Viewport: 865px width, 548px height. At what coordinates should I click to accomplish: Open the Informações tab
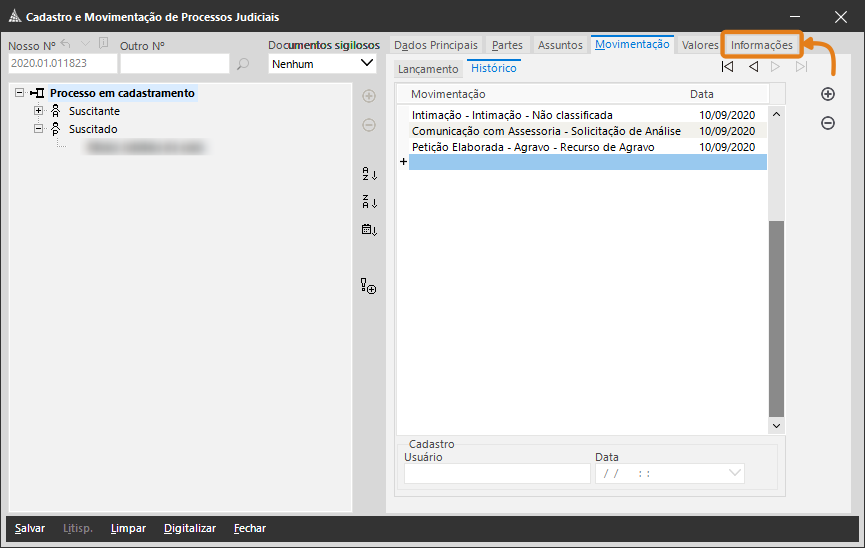click(x=761, y=45)
